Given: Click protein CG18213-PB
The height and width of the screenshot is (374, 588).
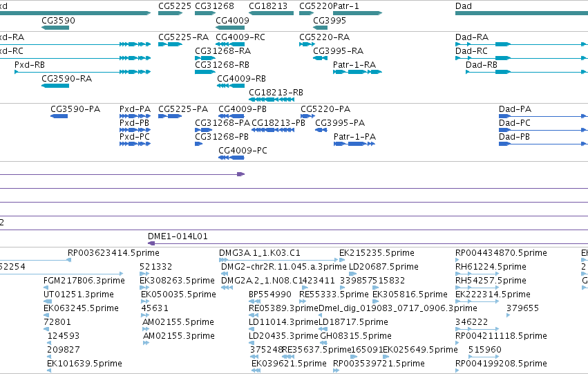Looking at the screenshot, I should click(273, 130).
